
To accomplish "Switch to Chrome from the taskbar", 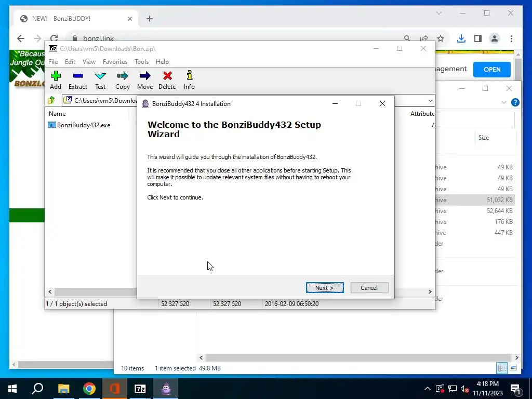I will click(89, 389).
